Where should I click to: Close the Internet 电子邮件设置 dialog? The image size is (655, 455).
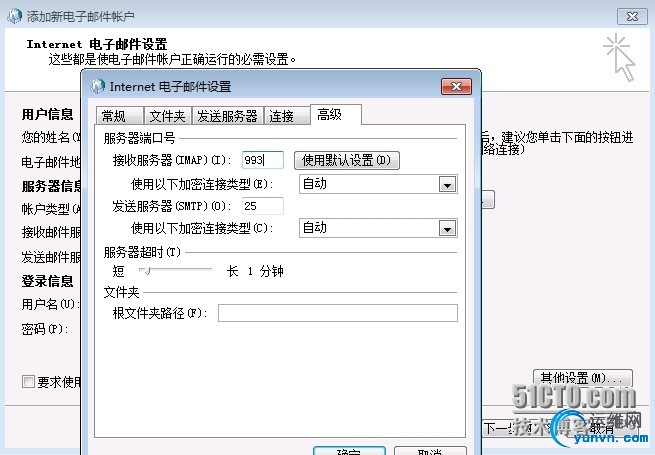(456, 86)
